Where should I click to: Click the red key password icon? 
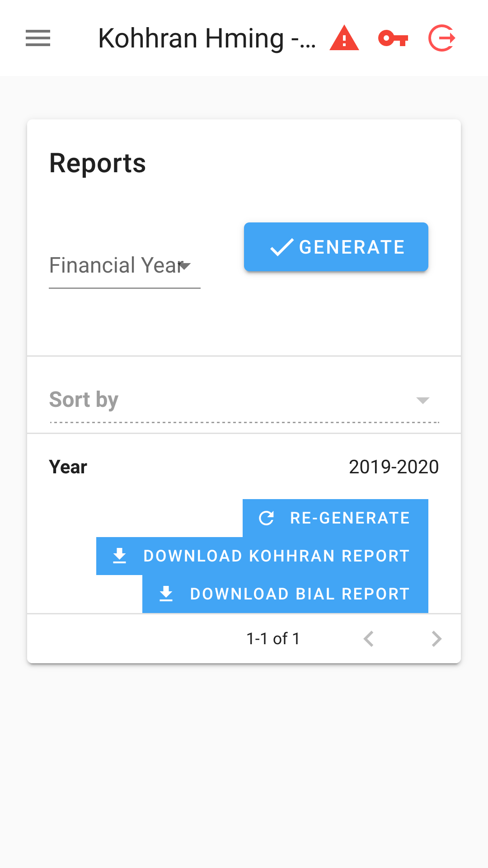tap(393, 38)
